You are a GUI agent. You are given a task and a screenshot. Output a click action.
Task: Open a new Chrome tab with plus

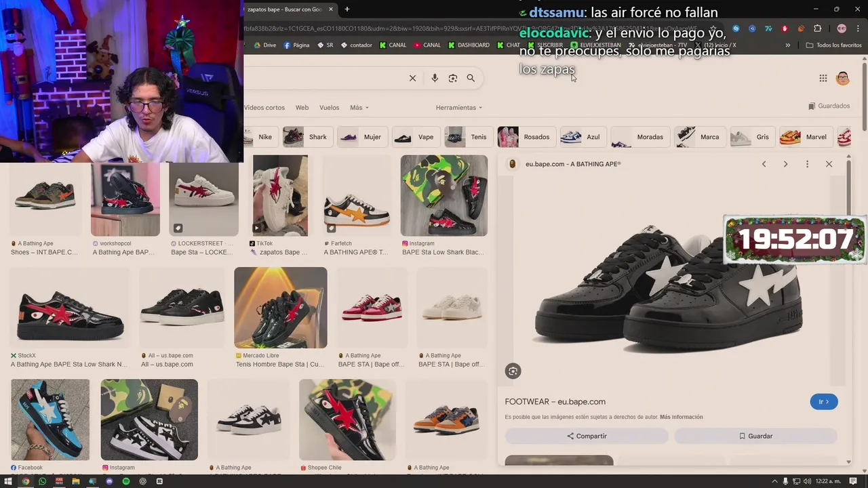pyautogui.click(x=347, y=9)
